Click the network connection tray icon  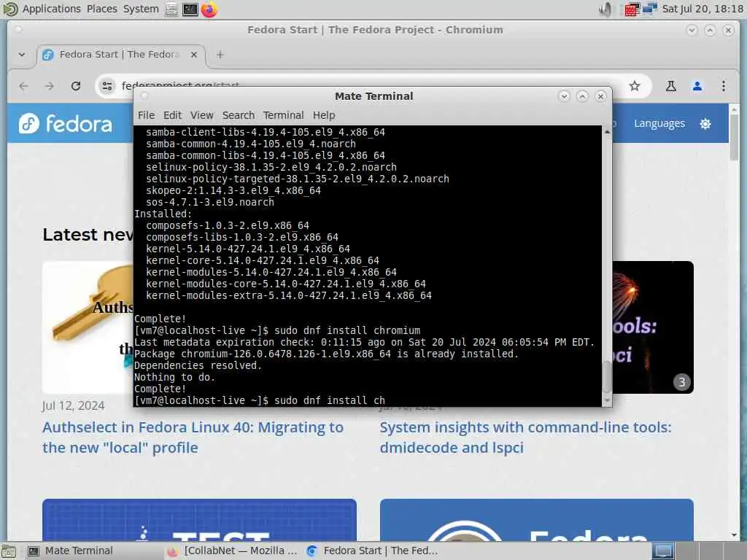[650, 9]
